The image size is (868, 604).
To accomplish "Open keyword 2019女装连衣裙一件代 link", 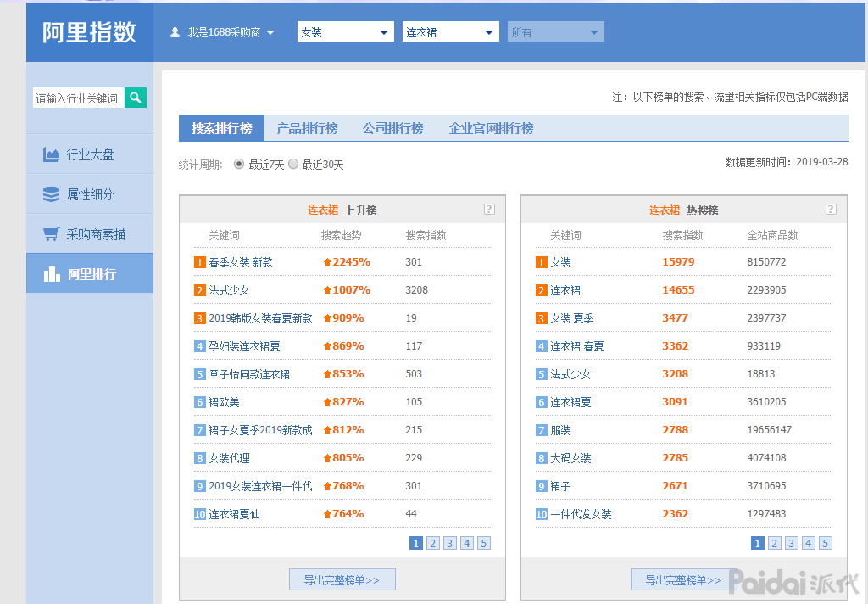I will pyautogui.click(x=260, y=486).
